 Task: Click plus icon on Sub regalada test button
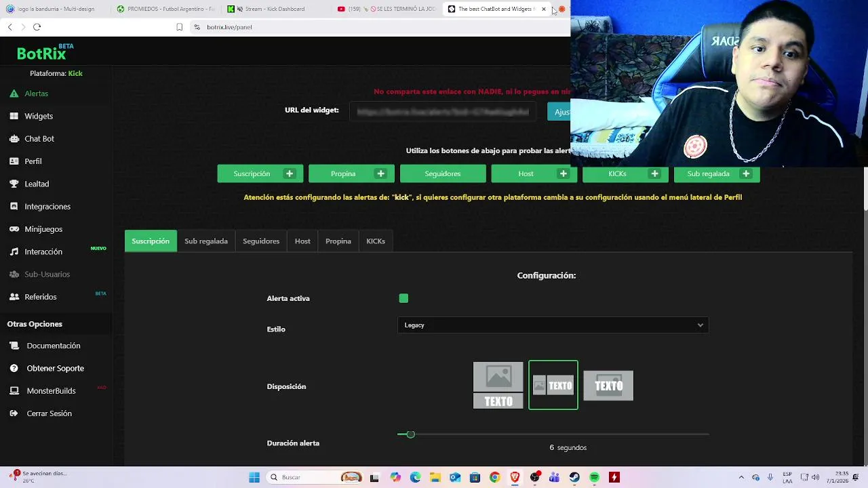point(746,174)
